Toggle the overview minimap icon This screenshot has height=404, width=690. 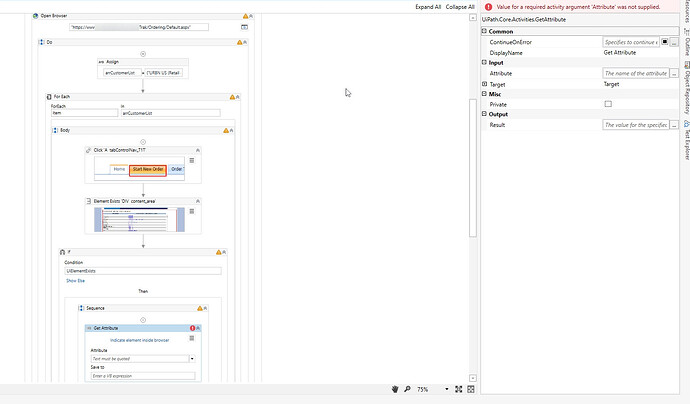coord(471,389)
